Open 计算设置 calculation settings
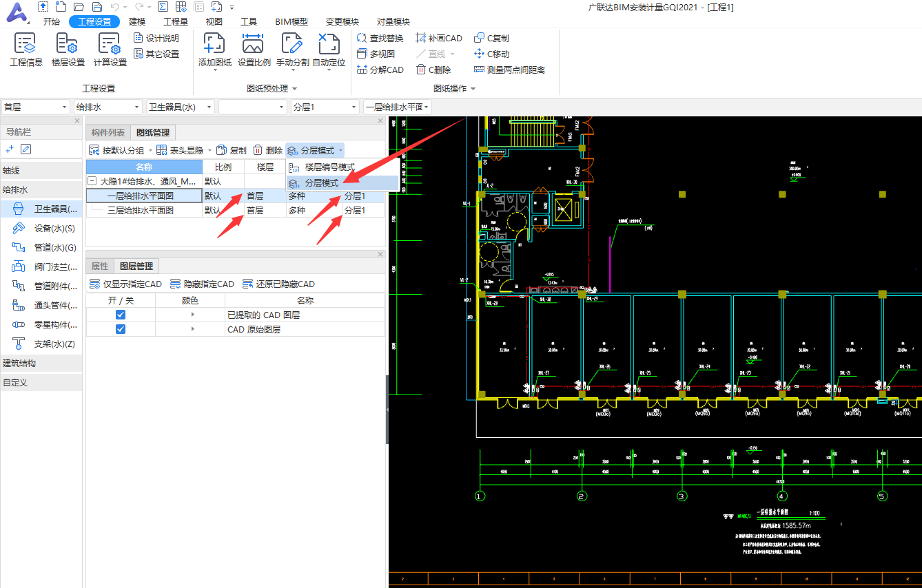 [x=110, y=50]
